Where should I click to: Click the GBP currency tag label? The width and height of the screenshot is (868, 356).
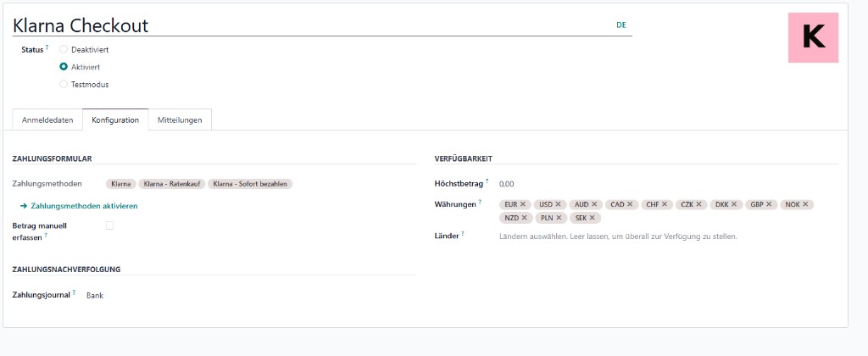[757, 204]
